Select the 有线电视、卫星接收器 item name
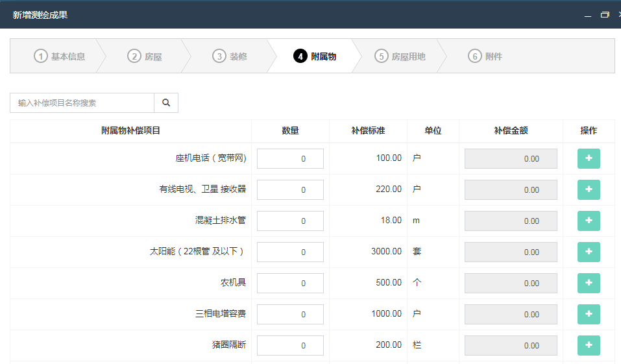621x364 pixels. 202,189
